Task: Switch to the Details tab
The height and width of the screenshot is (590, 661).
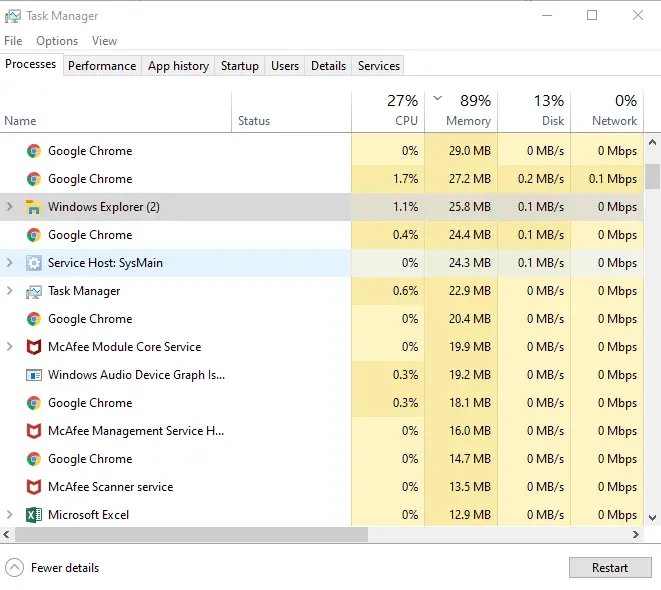Action: (x=328, y=66)
